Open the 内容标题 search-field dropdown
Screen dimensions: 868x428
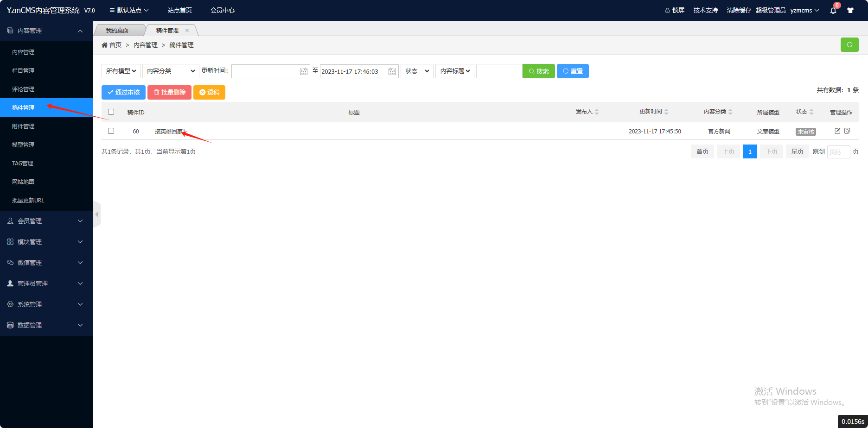coord(455,71)
